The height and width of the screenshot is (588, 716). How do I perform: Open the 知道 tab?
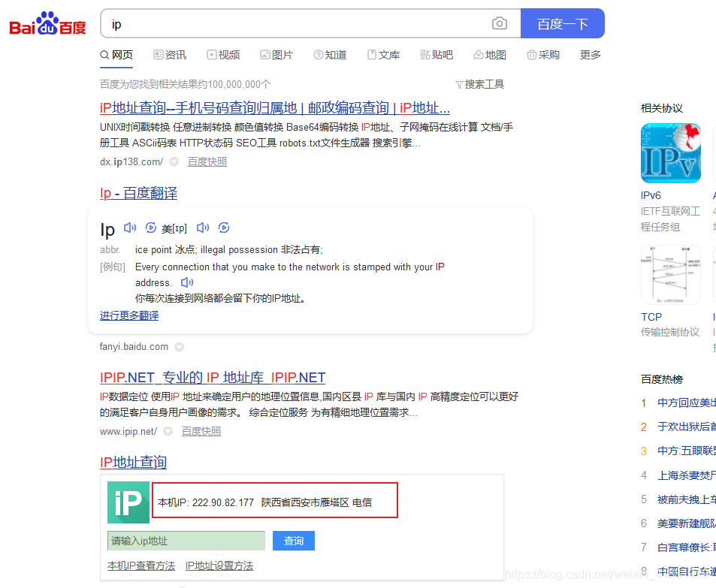pos(330,55)
